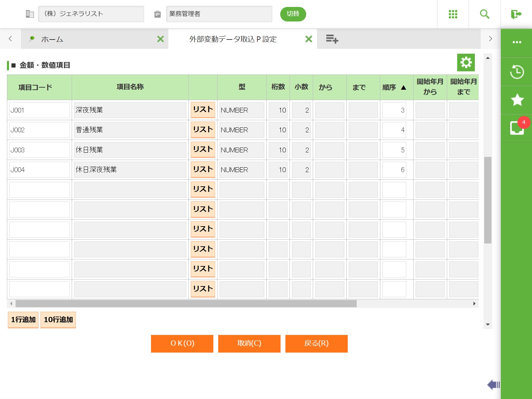Viewport: 532px width, 399px height.
Task: Open the history clock icon in sidebar
Action: tap(517, 72)
